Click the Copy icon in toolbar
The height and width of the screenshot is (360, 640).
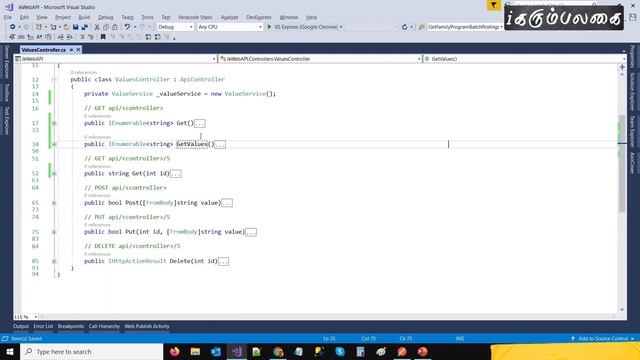click(106, 27)
